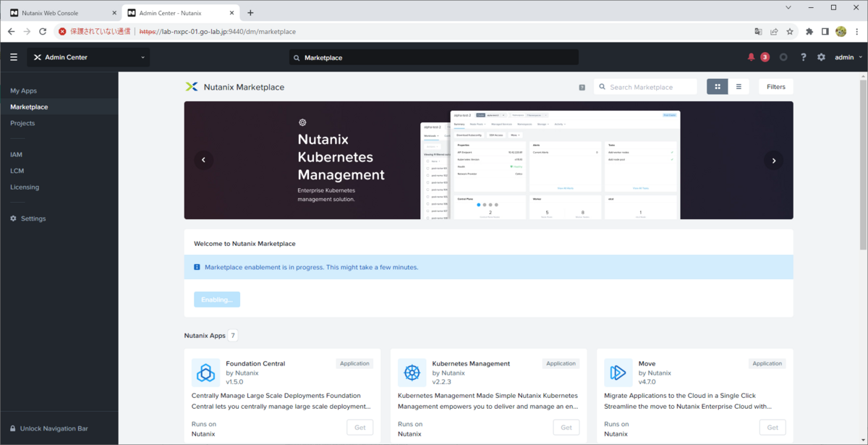Open the Foundation Central title
Image resolution: width=868 pixels, height=445 pixels.
point(255,363)
